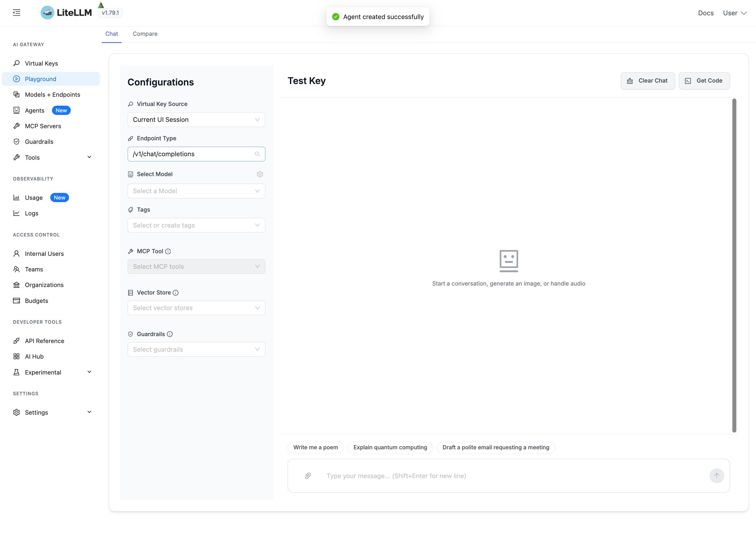Open the model settings gear icon
Screen dimensions: 756x544
pos(260,174)
